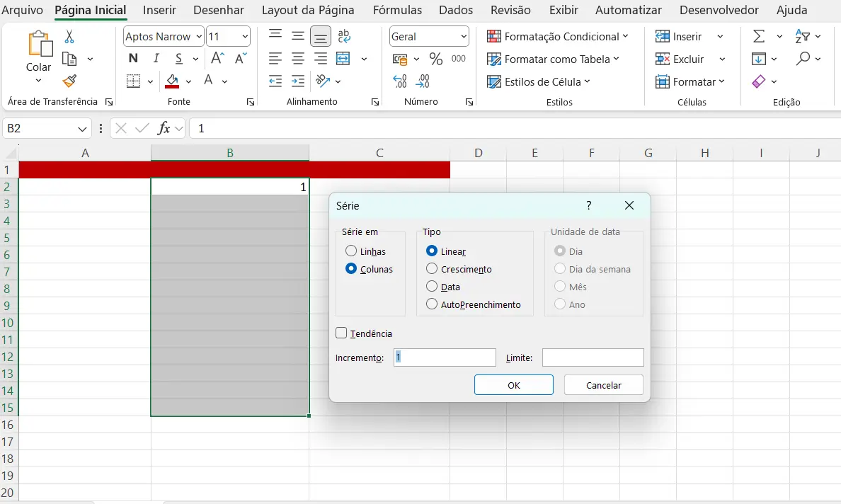This screenshot has width=841, height=504.
Task: Increase indent
Action: pyautogui.click(x=297, y=81)
